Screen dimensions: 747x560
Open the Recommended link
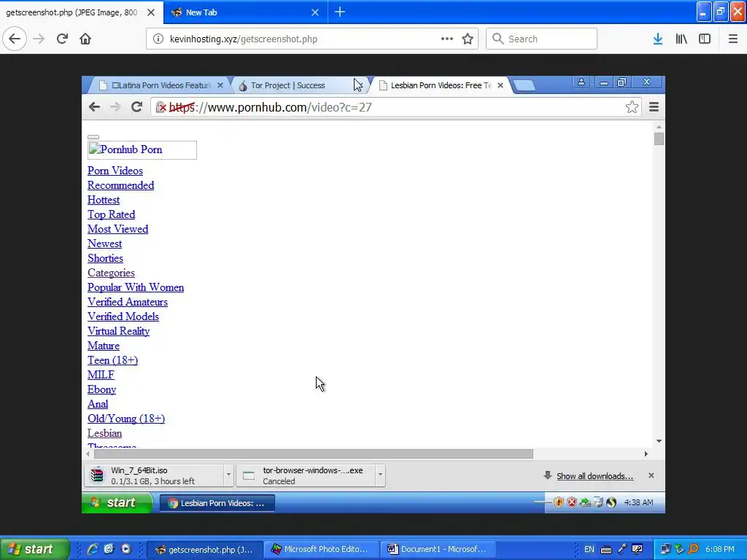120,185
